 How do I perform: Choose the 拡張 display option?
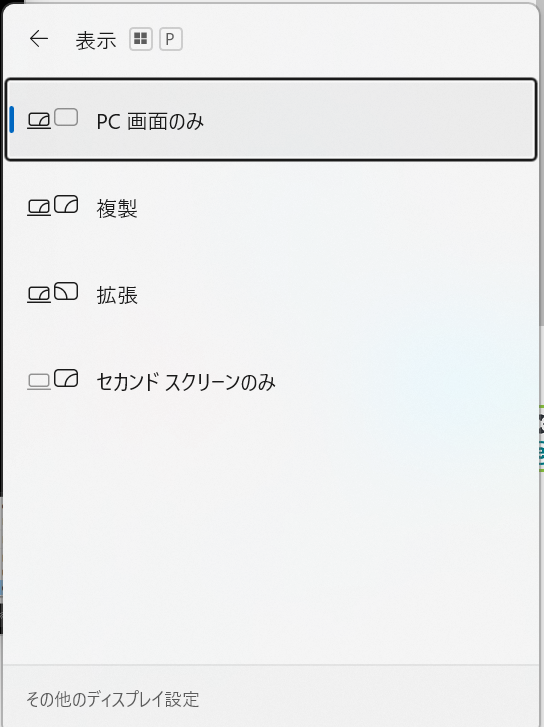pos(271,294)
